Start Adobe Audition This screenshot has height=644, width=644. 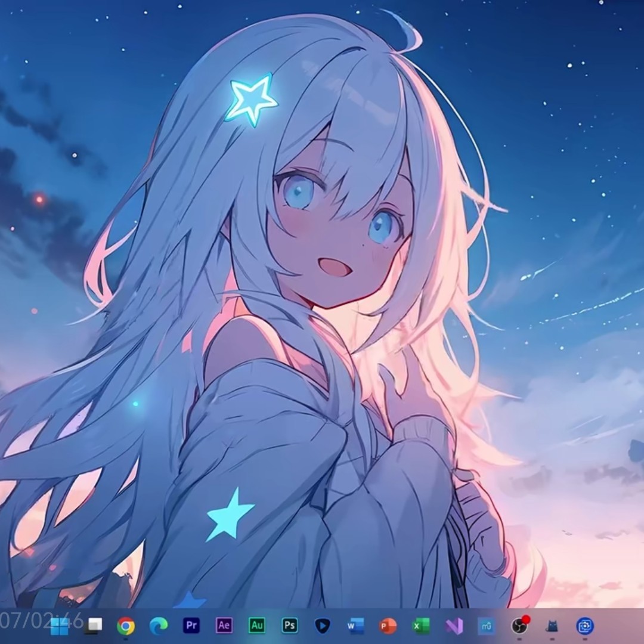coord(257,626)
